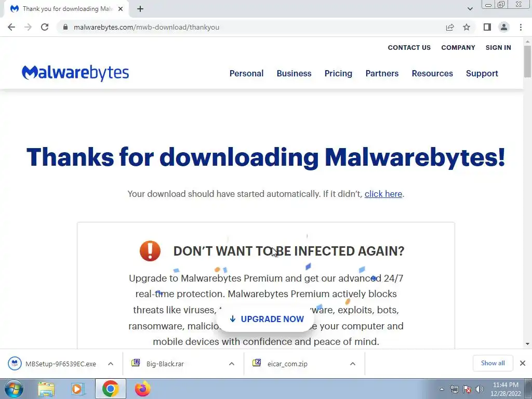Open the Support menu item
The image size is (532, 399).
pyautogui.click(x=482, y=73)
